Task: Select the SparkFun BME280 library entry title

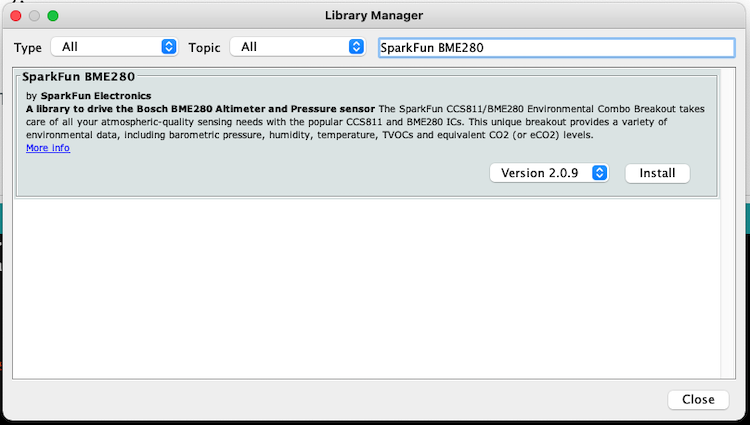Action: (78, 76)
